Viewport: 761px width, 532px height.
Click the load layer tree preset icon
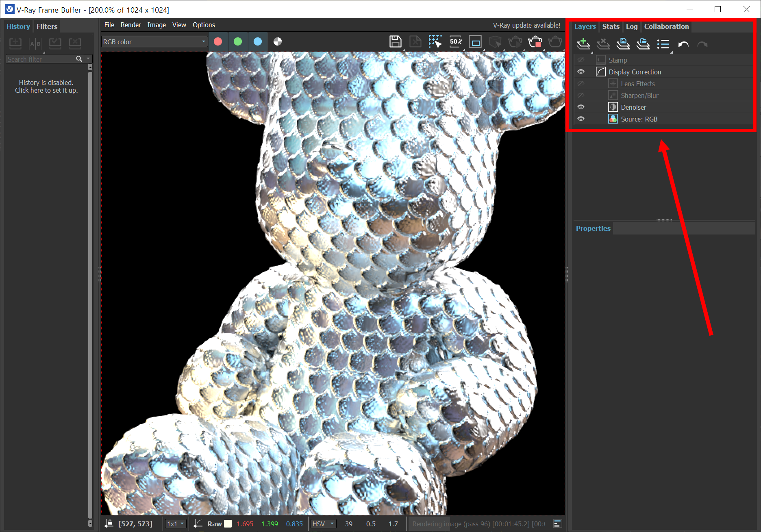pos(643,44)
